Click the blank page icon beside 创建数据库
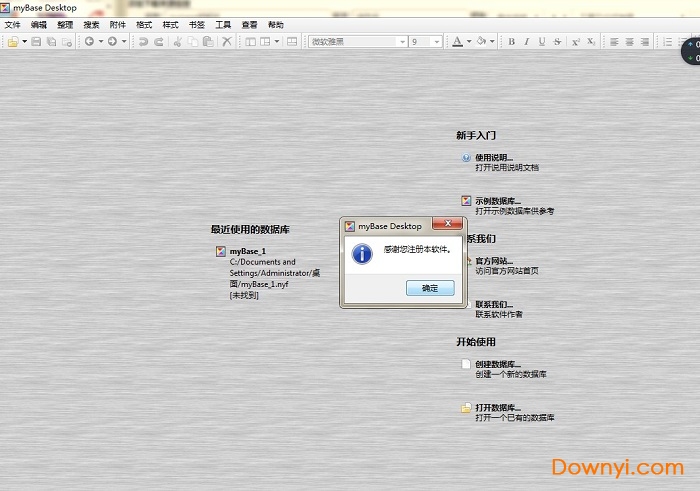 466,364
